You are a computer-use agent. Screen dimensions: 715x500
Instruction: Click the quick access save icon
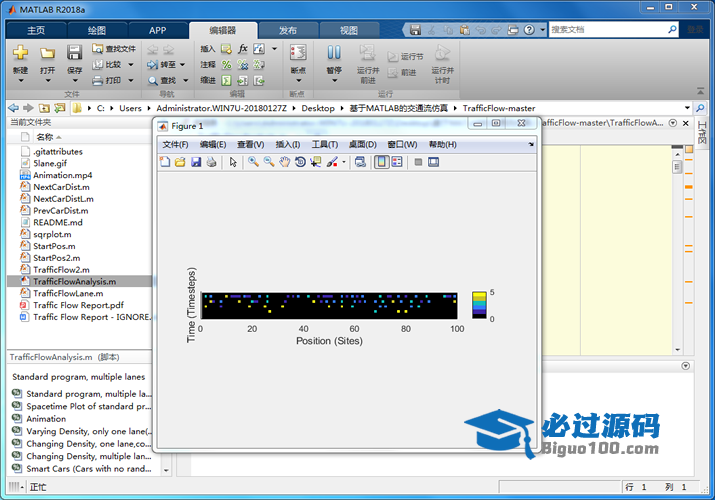click(415, 30)
